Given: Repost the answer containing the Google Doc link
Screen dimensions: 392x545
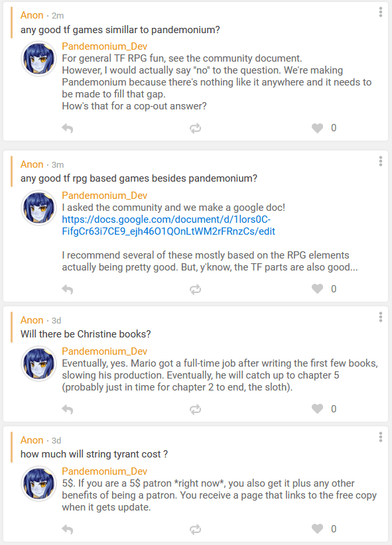Looking at the screenshot, I should tap(194, 288).
